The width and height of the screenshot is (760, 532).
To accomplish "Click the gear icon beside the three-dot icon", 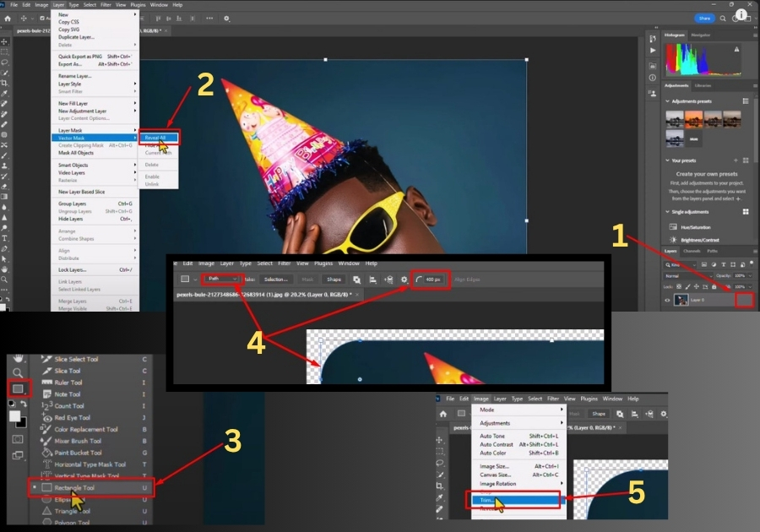I will [x=226, y=19].
